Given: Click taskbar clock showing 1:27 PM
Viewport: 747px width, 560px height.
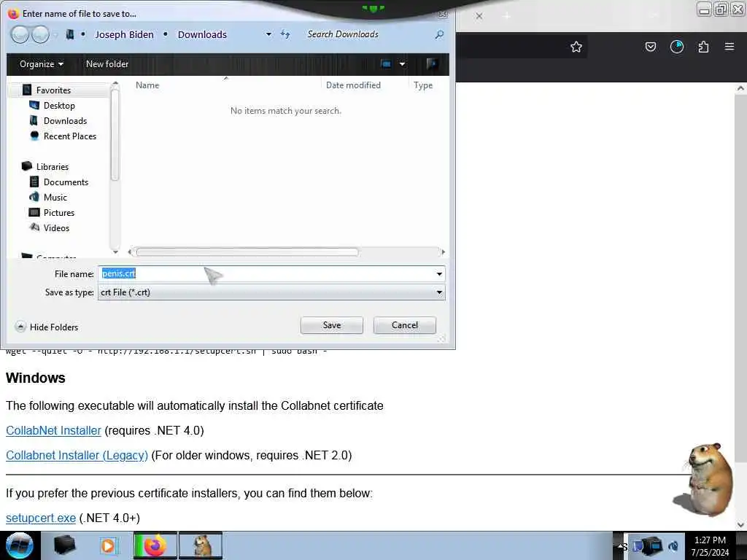Looking at the screenshot, I should point(710,546).
